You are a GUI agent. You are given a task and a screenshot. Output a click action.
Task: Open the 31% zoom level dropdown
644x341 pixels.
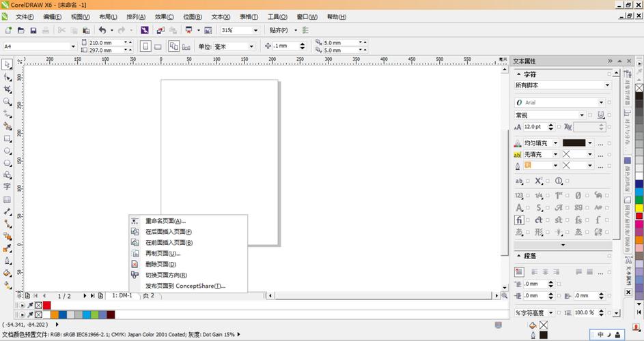(x=255, y=31)
